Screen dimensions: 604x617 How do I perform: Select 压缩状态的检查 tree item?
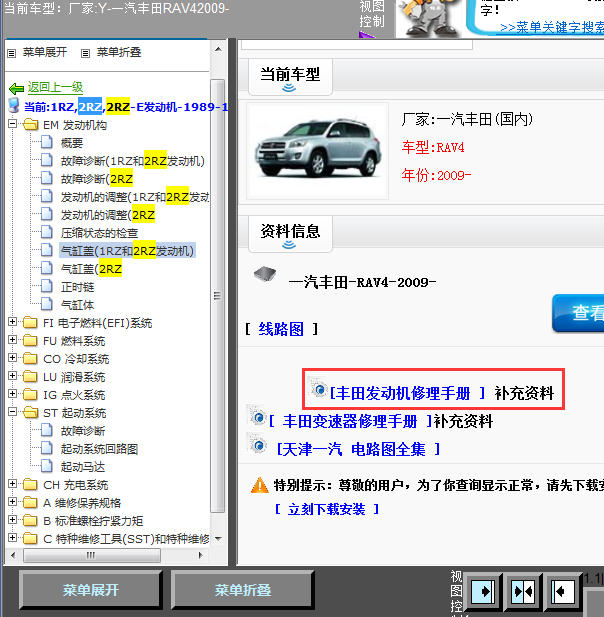click(x=99, y=233)
